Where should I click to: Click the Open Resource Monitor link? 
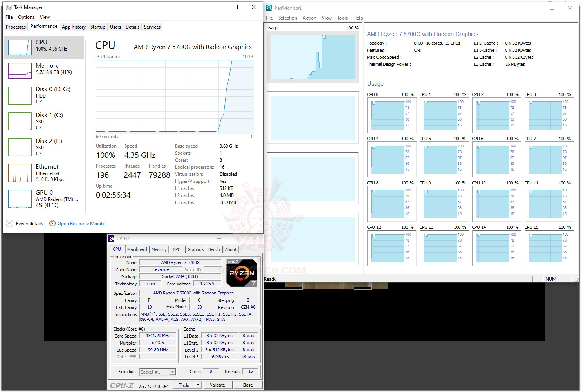coord(82,224)
